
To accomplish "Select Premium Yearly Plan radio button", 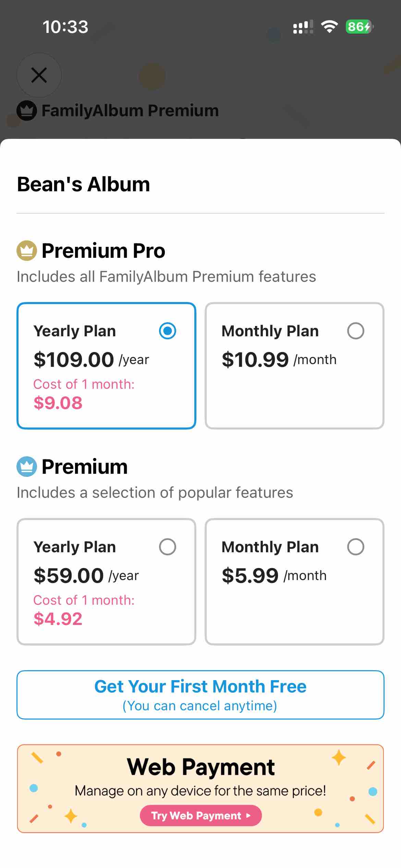I will (x=168, y=547).
